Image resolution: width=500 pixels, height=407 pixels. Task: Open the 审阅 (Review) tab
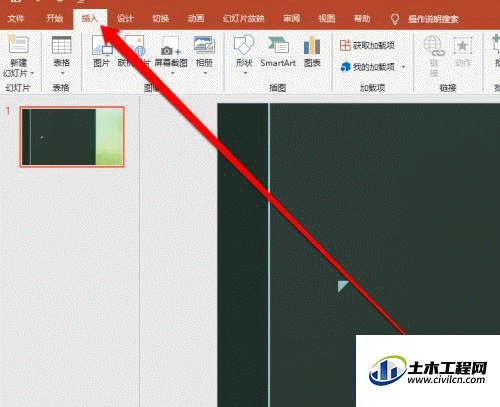(291, 18)
